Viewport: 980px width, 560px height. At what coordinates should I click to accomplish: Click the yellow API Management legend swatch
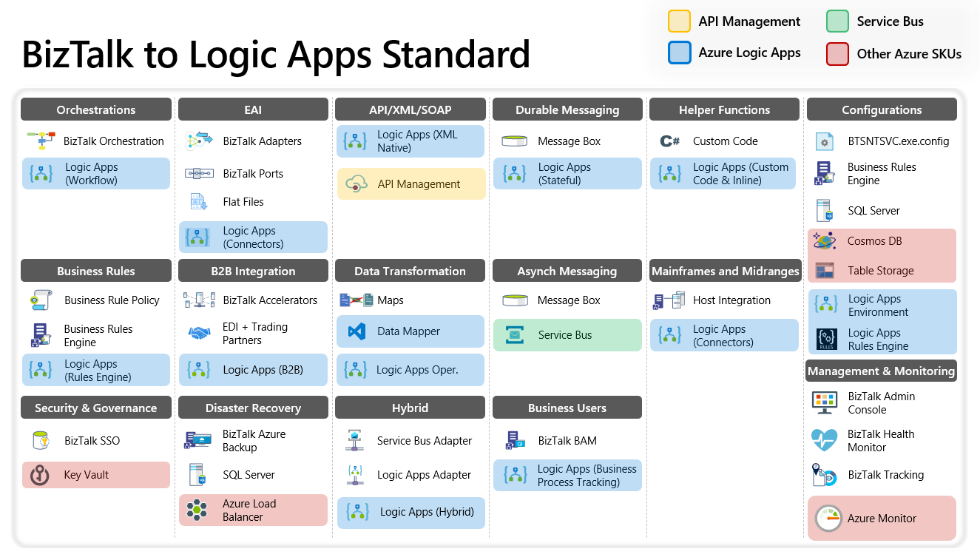[680, 21]
